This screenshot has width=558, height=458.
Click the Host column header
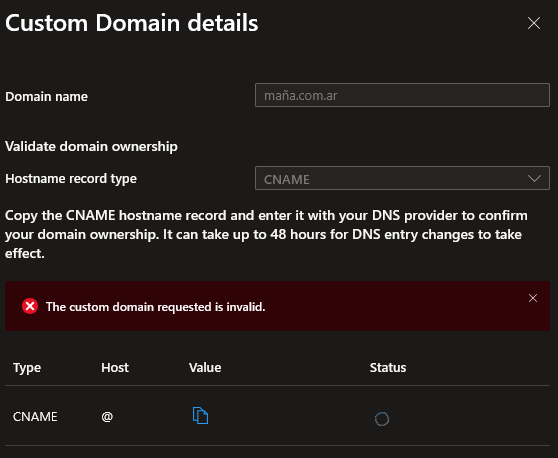[115, 367]
